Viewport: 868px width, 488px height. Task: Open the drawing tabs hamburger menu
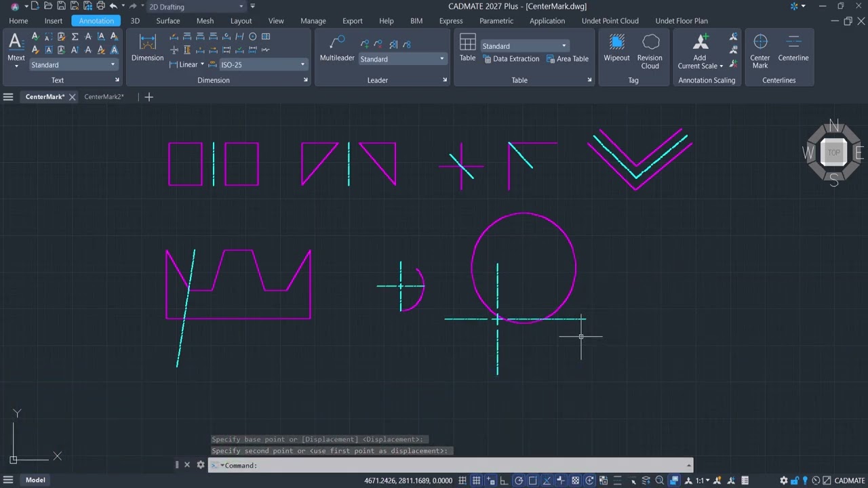pyautogui.click(x=8, y=97)
